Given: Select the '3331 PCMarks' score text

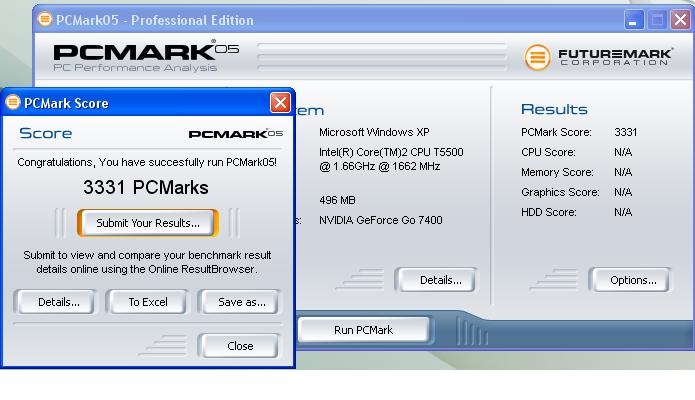Looking at the screenshot, I should click(x=146, y=187).
